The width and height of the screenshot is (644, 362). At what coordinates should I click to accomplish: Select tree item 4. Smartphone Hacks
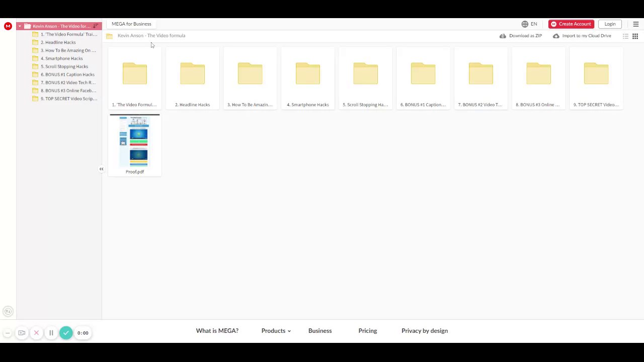point(61,58)
